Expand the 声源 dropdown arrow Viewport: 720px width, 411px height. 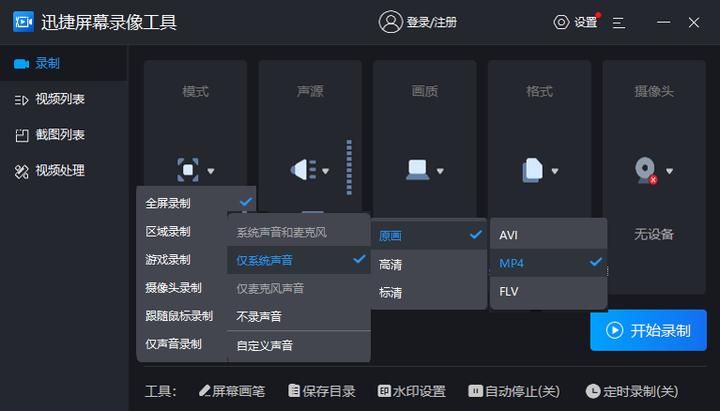click(326, 171)
